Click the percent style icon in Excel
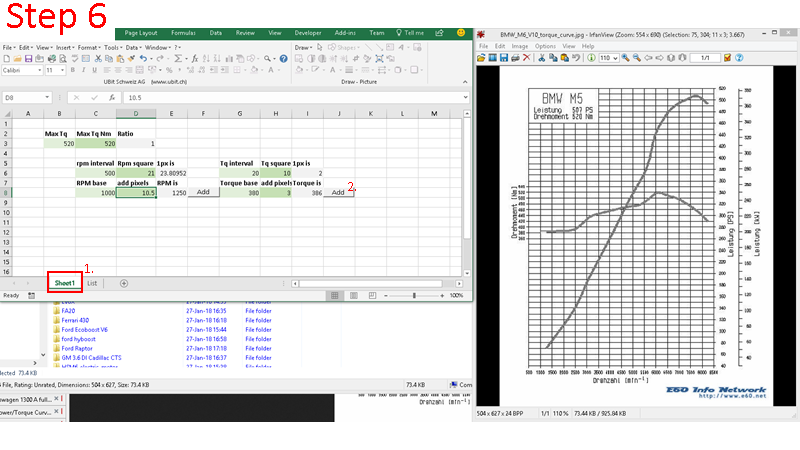Image resolution: width=800 pixels, height=450 pixels. tap(169, 70)
